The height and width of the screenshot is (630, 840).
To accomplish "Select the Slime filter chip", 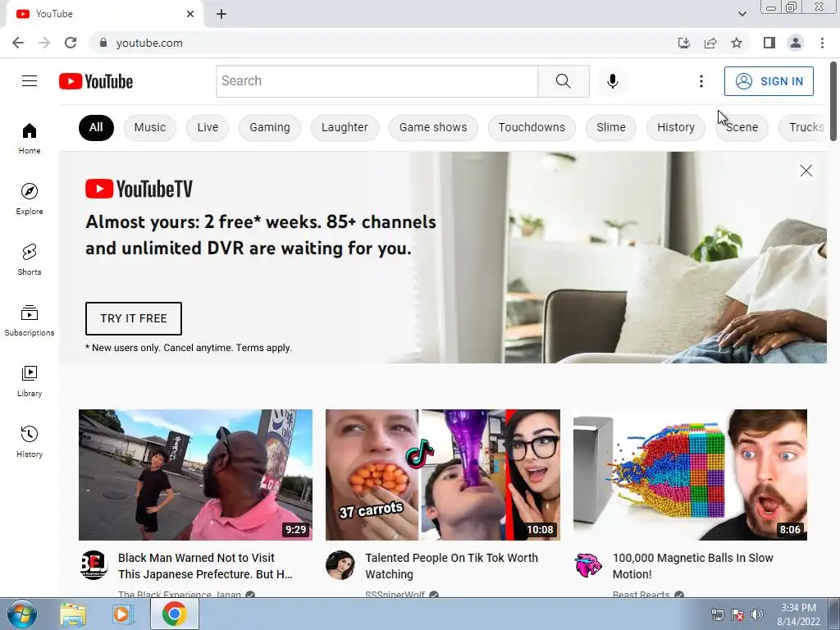I will coord(610,127).
